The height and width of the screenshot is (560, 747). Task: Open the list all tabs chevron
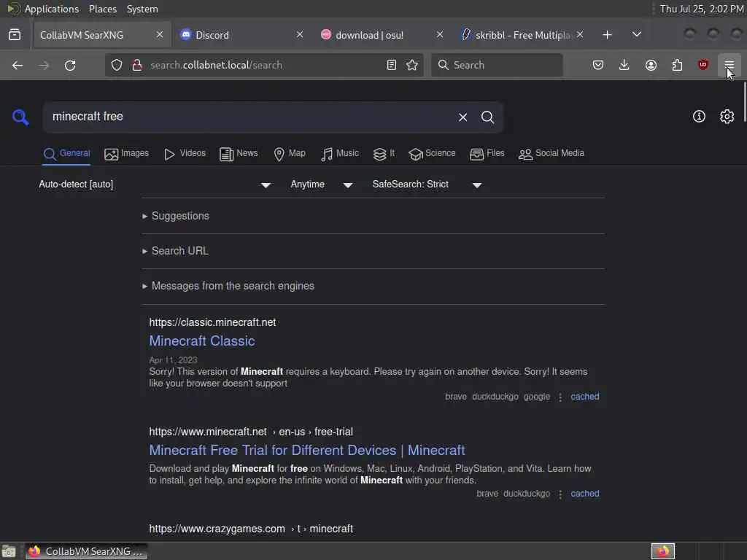636,35
